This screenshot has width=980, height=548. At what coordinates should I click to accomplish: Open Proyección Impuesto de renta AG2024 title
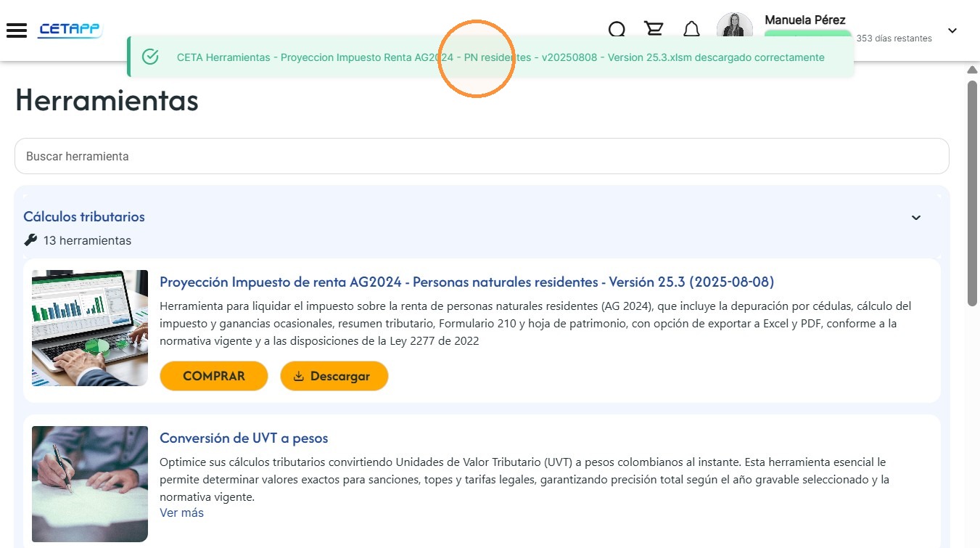(x=466, y=282)
